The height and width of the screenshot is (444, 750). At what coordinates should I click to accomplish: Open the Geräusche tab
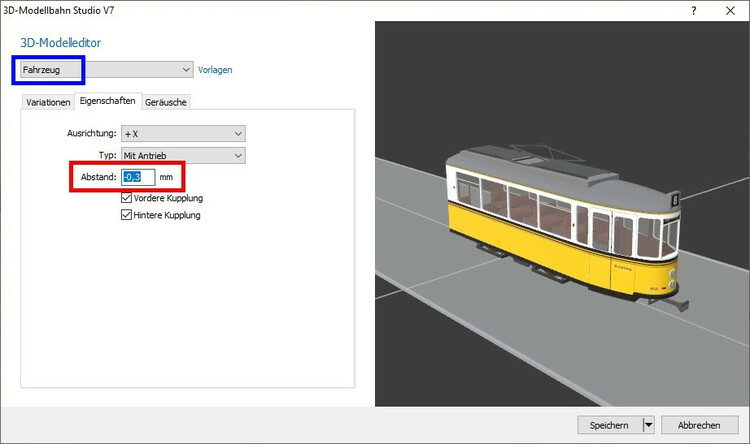[x=165, y=102]
